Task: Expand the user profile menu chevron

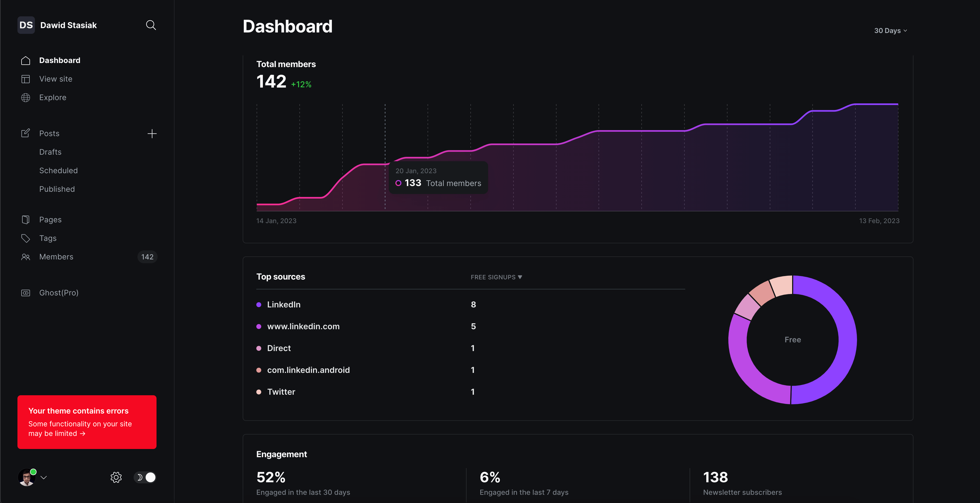Action: click(44, 478)
